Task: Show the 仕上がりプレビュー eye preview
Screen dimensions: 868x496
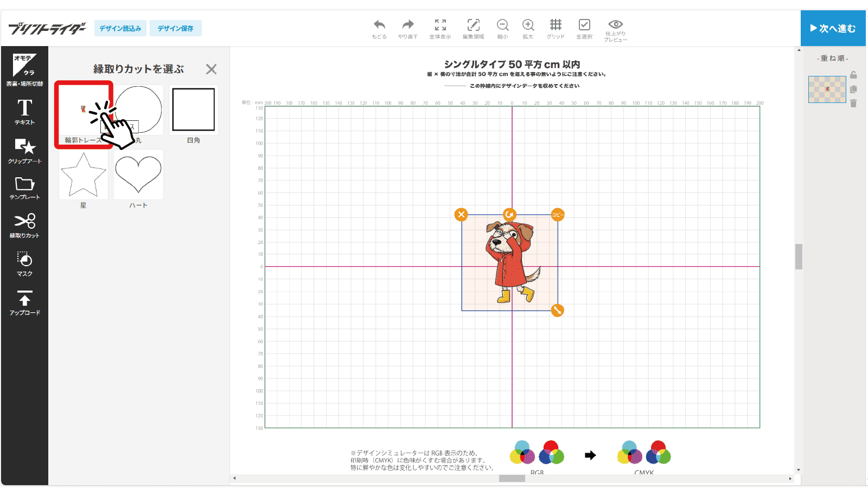Action: pyautogui.click(x=616, y=25)
